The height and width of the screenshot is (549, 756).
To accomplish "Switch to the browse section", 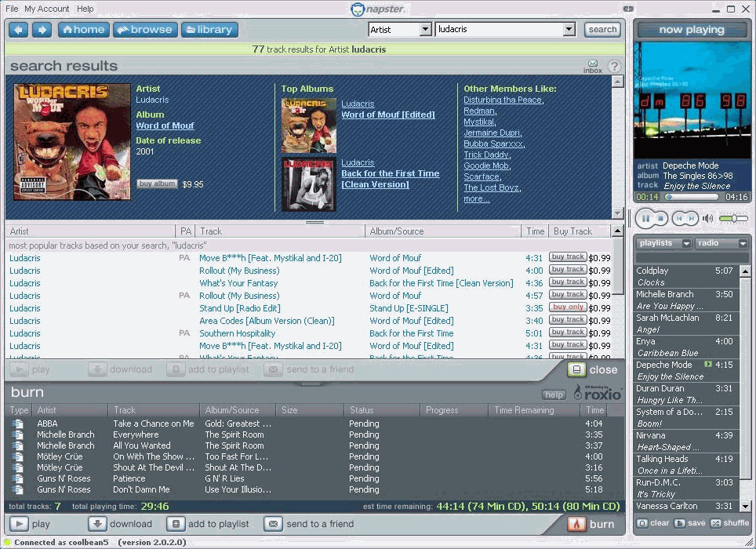I will coord(145,30).
